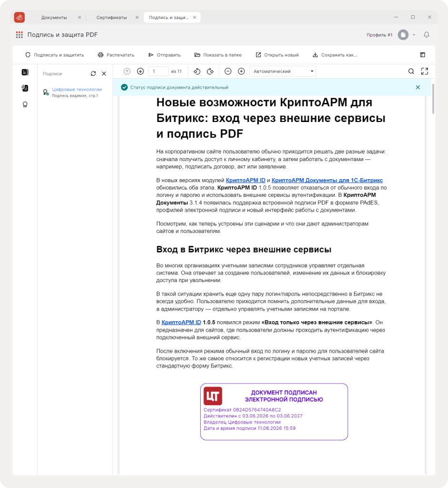Open the certificate badge sidebar icon
The image size is (448, 488).
[x=25, y=104]
